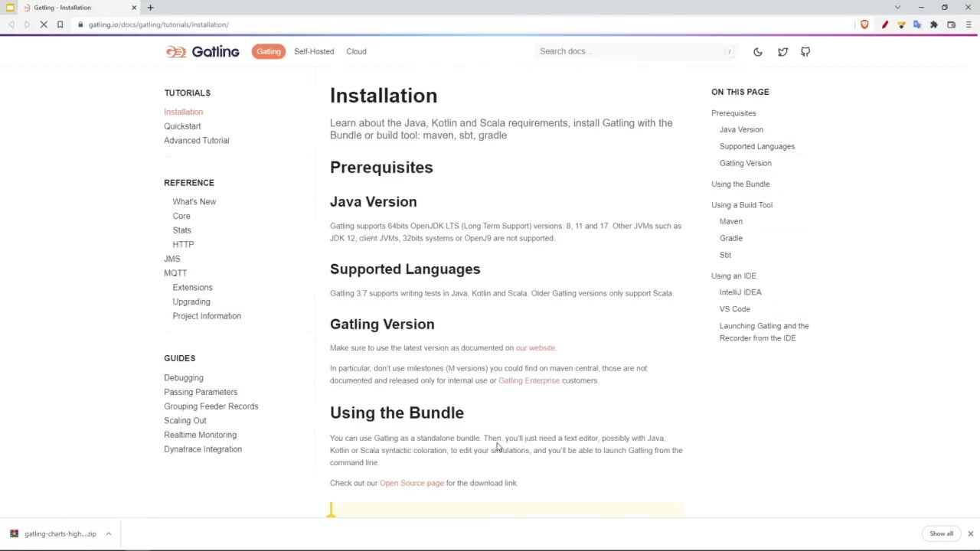980x551 pixels.
Task: Open Gatling's Twitter page icon
Action: pyautogui.click(x=782, y=52)
